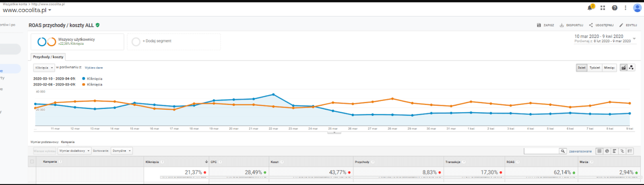Select the Przychody / koszty tab
The width and height of the screenshot is (644, 185).
tap(48, 57)
